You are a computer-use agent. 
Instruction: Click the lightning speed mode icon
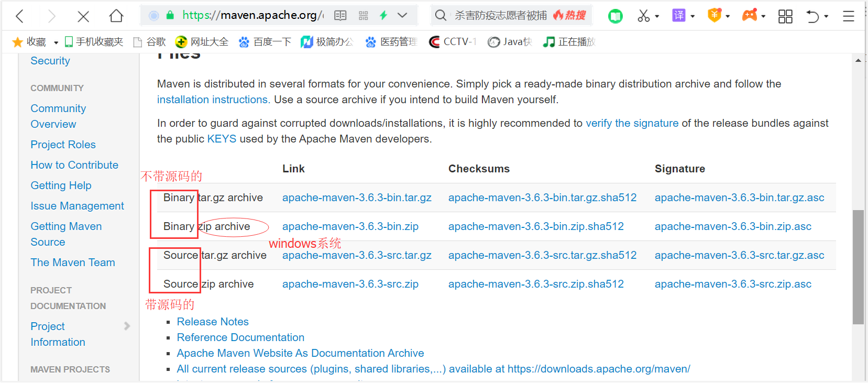(383, 15)
